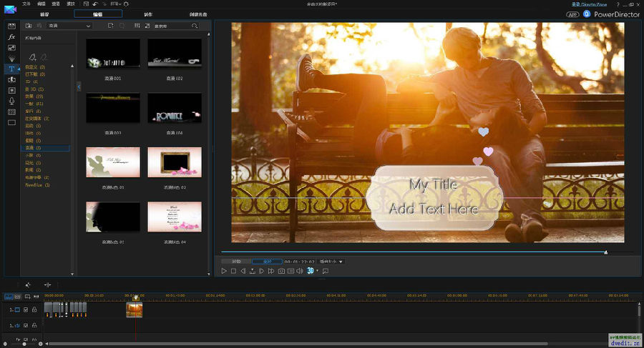
Task: Switch to the 制作 (Produce) tab
Action: pyautogui.click(x=147, y=14)
